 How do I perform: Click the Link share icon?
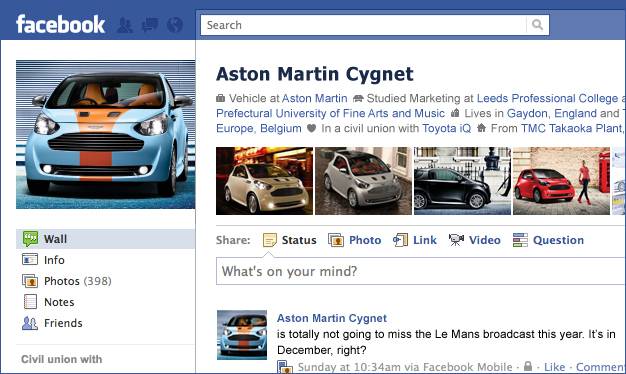pos(400,240)
